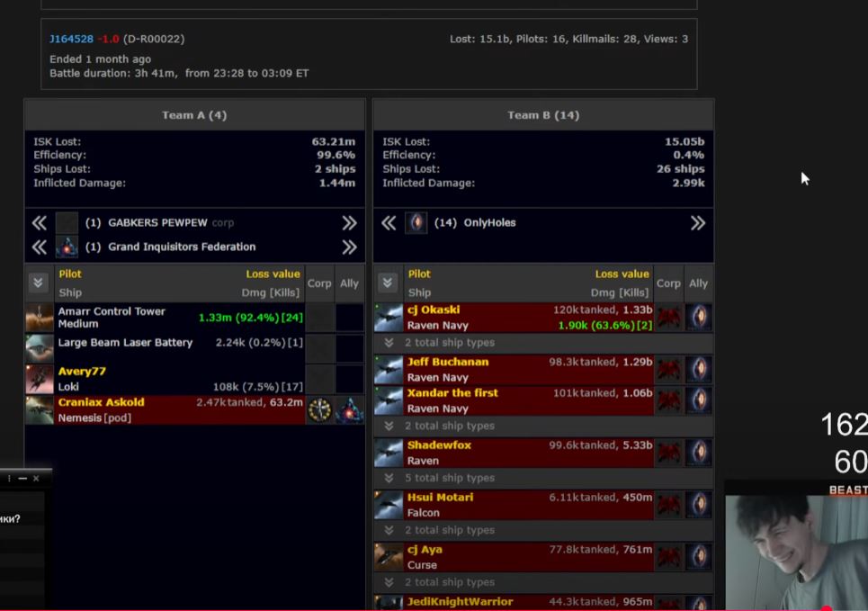
Task: Sort Team A by Pilot column
Action: (70, 274)
